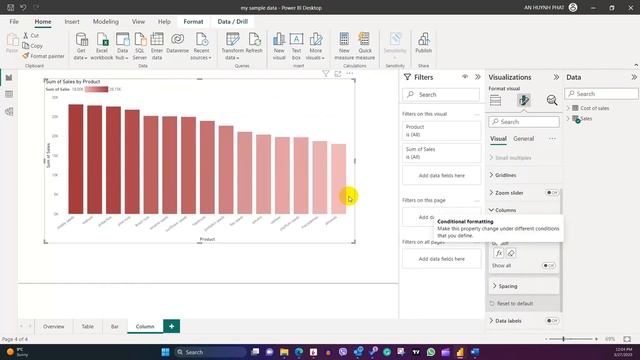Expand the Sales table
The height and width of the screenshot is (360, 640).
[x=568, y=119]
